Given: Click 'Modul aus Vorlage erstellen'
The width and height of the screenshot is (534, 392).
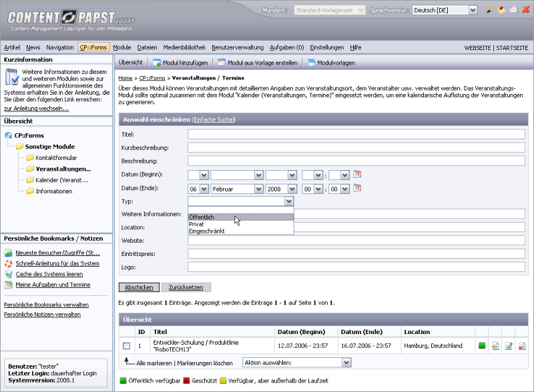Looking at the screenshot, I should [258, 63].
